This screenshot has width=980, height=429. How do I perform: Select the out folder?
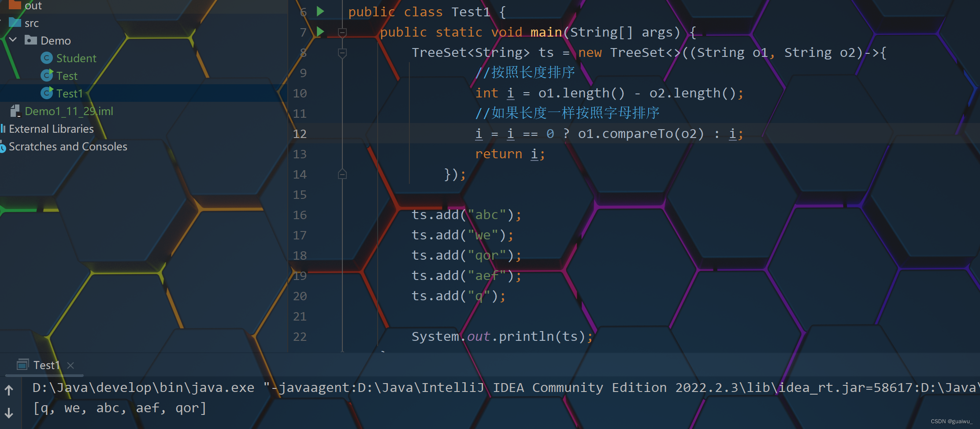[33, 6]
